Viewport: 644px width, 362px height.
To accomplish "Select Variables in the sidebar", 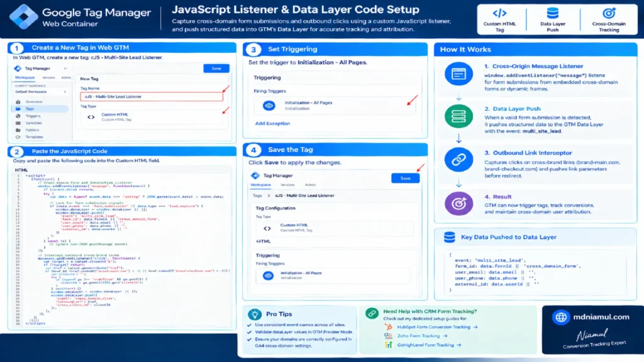I will (x=33, y=123).
